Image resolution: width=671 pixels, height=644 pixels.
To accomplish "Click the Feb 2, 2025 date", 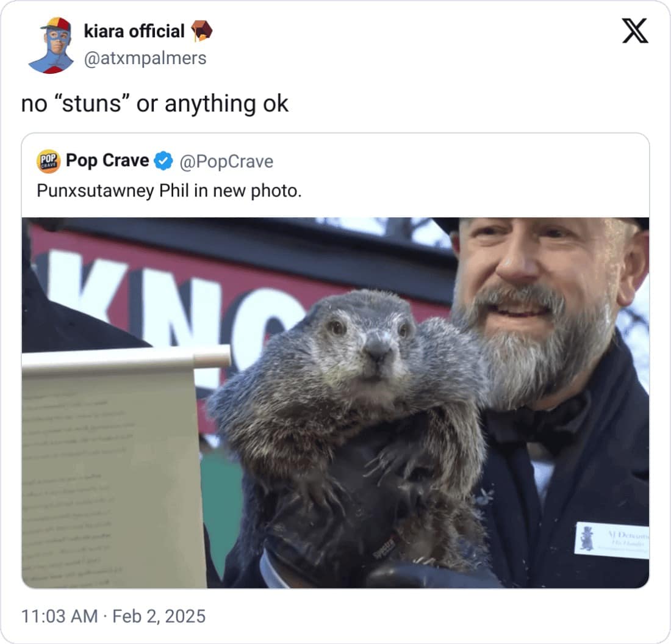I will point(159,616).
